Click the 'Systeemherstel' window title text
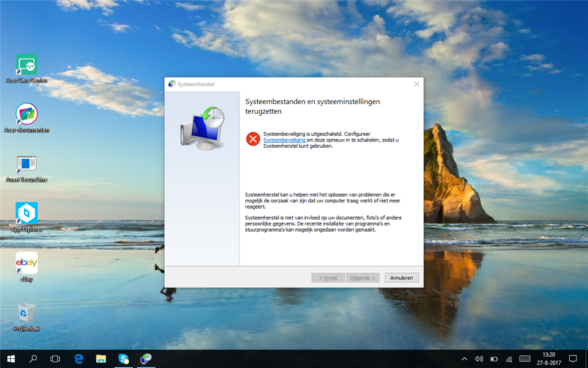The image size is (588, 368). click(196, 84)
